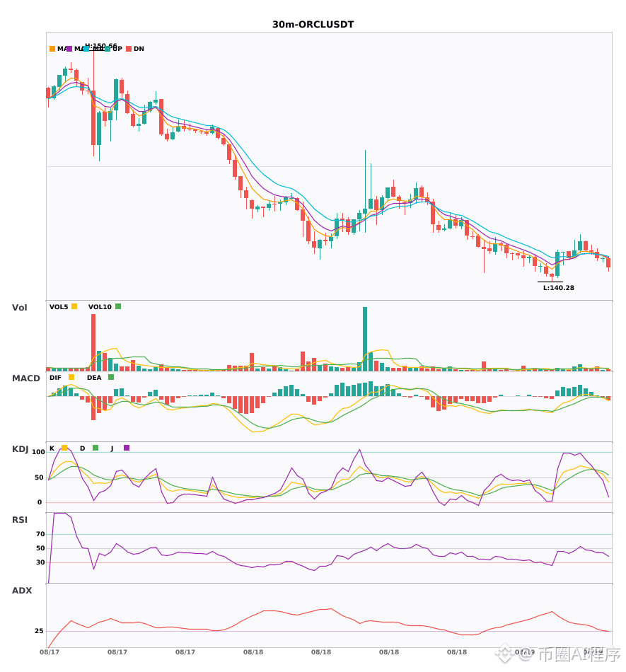The height and width of the screenshot is (672, 626).
Task: Click the yellow VOL5 legend swatch
Action: click(x=74, y=306)
